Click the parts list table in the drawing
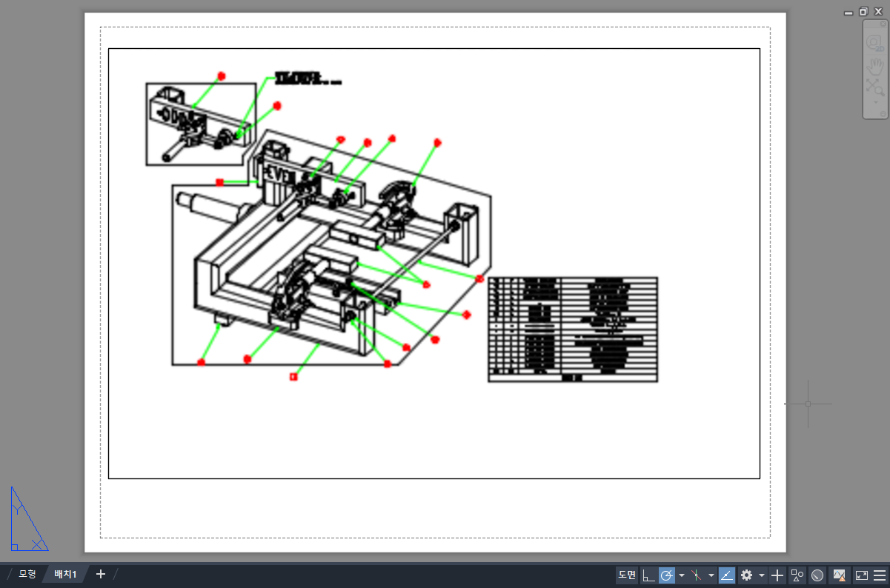 pyautogui.click(x=573, y=330)
